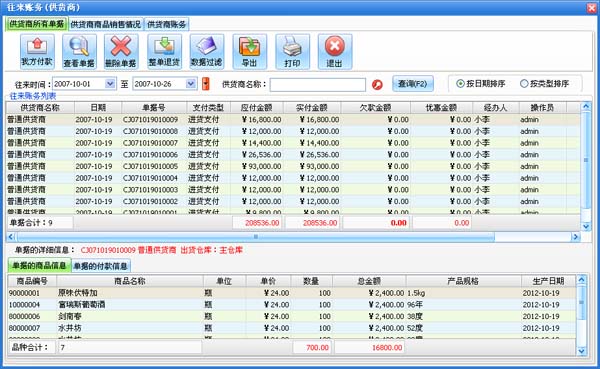This screenshot has width=600, height=369.
Task: Select product row 10000004
Action: pos(292,305)
